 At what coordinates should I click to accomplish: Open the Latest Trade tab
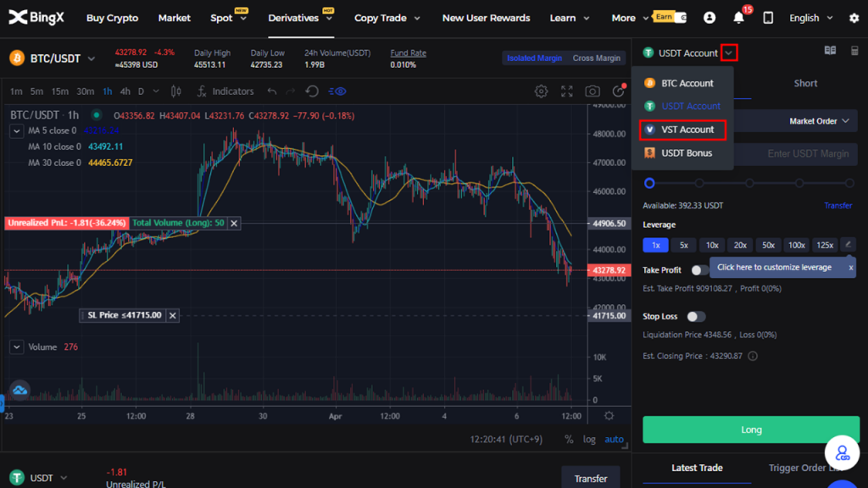point(697,468)
